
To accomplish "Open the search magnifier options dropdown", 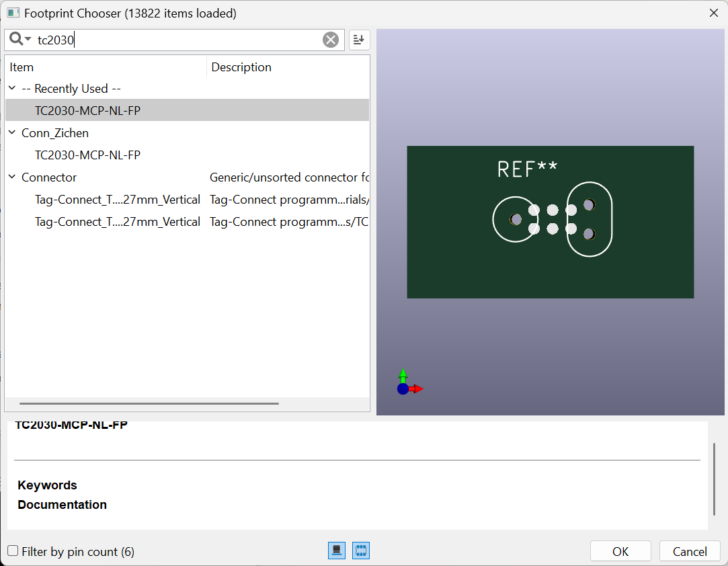I will click(20, 40).
